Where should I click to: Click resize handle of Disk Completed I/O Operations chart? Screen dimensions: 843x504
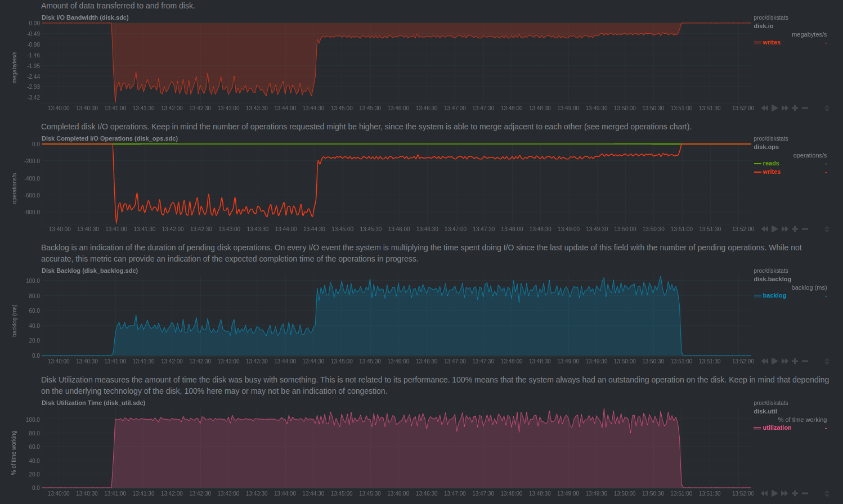pyautogui.click(x=827, y=229)
